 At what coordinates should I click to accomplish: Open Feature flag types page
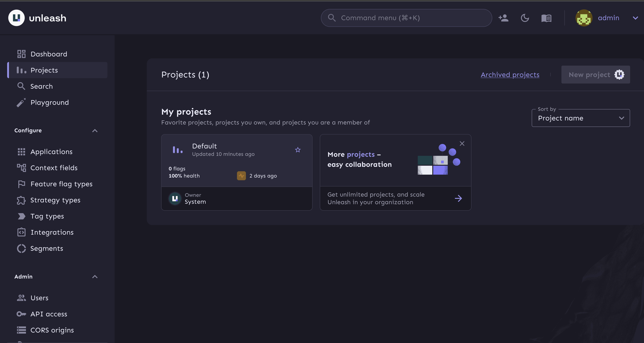(x=61, y=184)
